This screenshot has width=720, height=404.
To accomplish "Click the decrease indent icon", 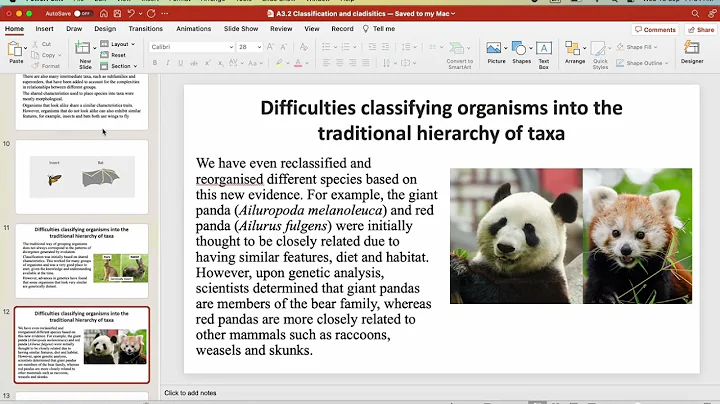I will [x=372, y=47].
